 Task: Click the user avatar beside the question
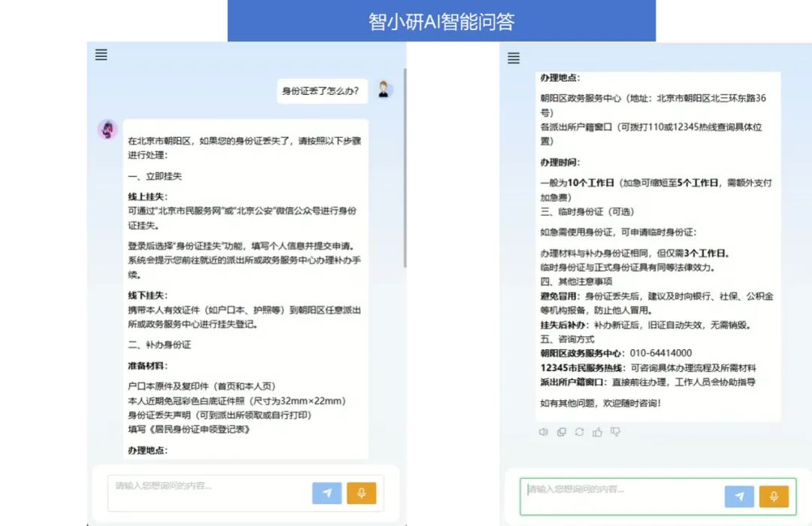[385, 90]
